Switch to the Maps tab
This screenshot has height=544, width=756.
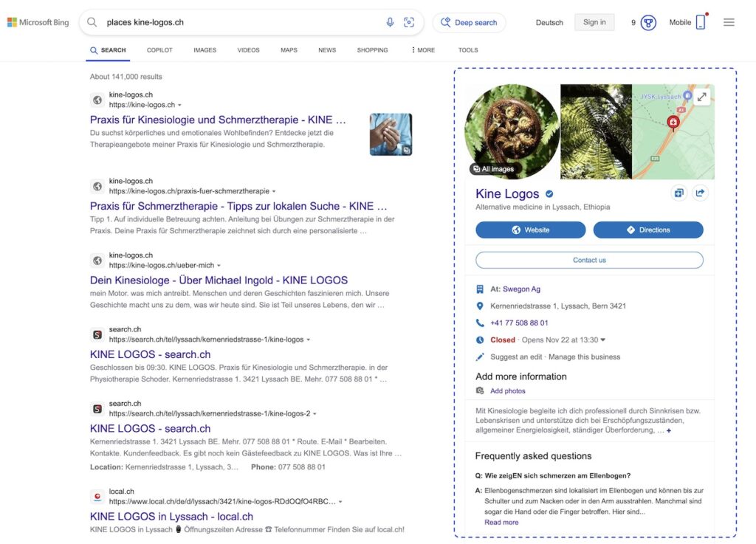[x=289, y=50]
